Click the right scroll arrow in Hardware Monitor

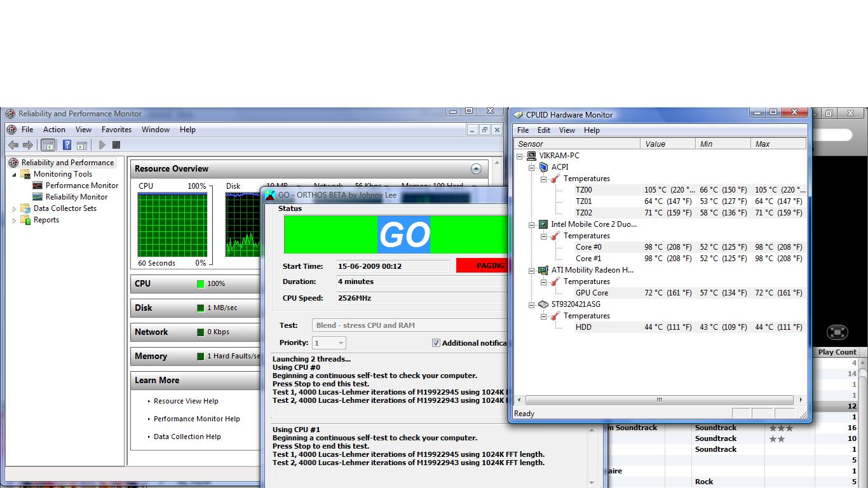click(801, 400)
